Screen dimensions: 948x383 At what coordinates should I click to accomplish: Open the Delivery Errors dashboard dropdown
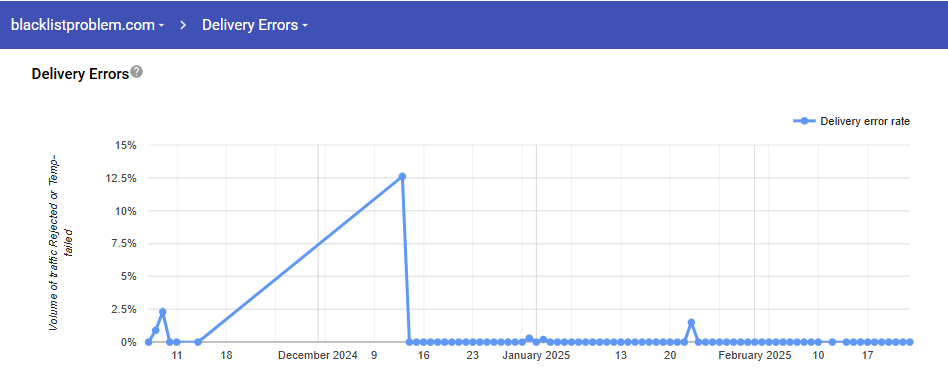pos(255,25)
